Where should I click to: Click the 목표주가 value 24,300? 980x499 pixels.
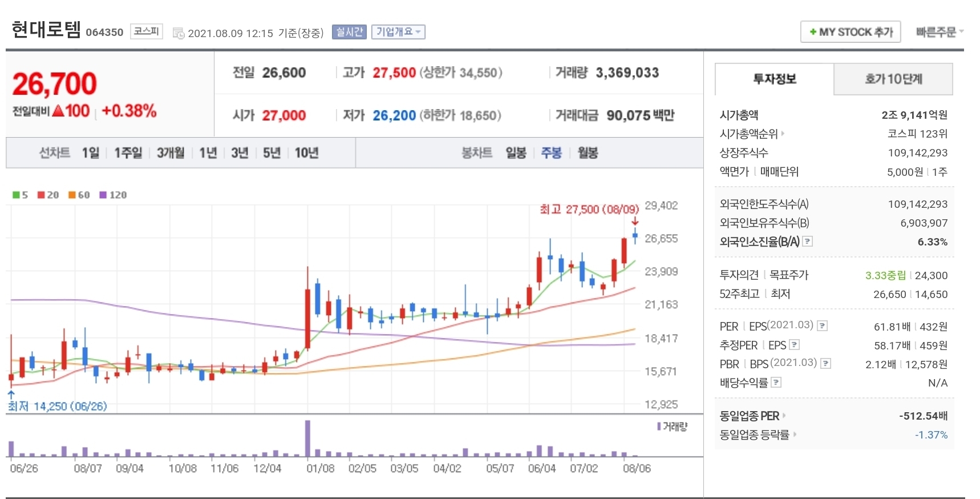coord(931,275)
